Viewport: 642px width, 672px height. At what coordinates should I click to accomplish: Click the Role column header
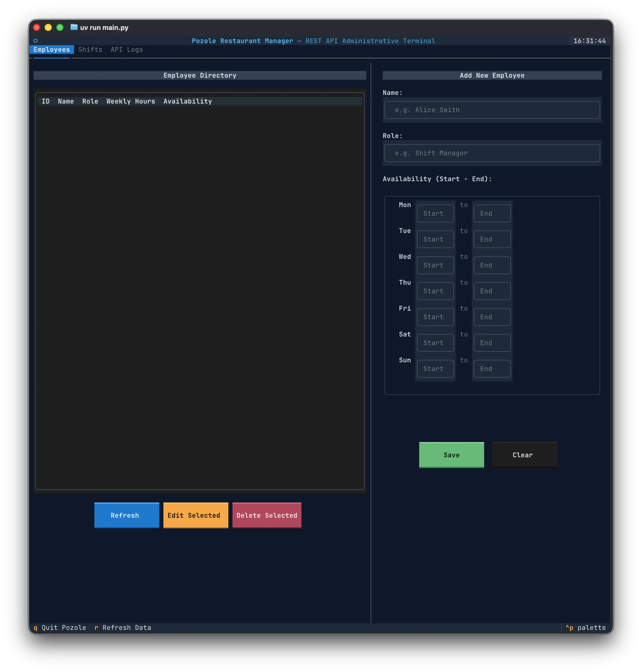pos(90,101)
